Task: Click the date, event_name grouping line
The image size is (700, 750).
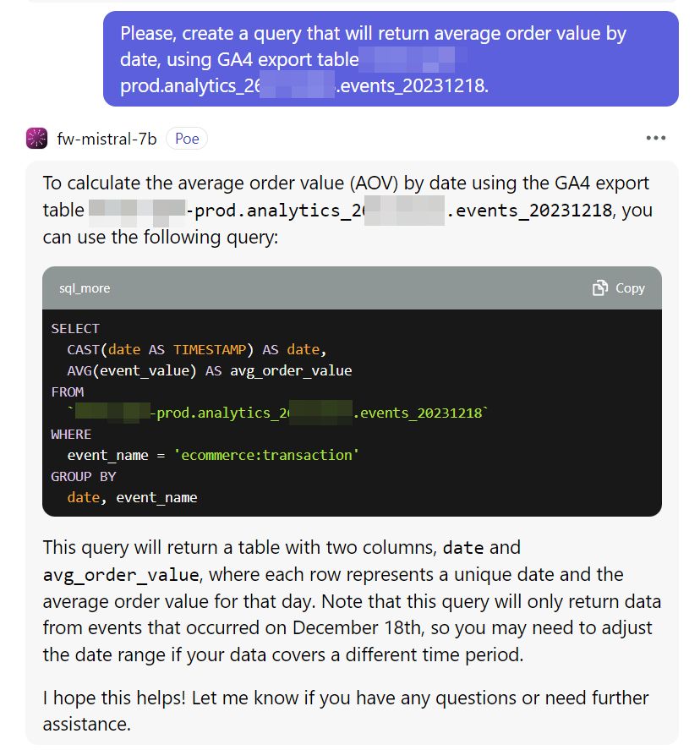Action: pyautogui.click(x=132, y=497)
